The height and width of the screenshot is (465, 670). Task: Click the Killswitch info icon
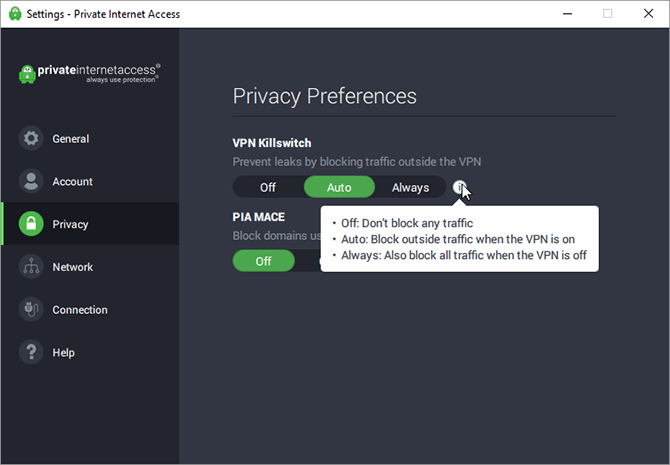pyautogui.click(x=460, y=187)
